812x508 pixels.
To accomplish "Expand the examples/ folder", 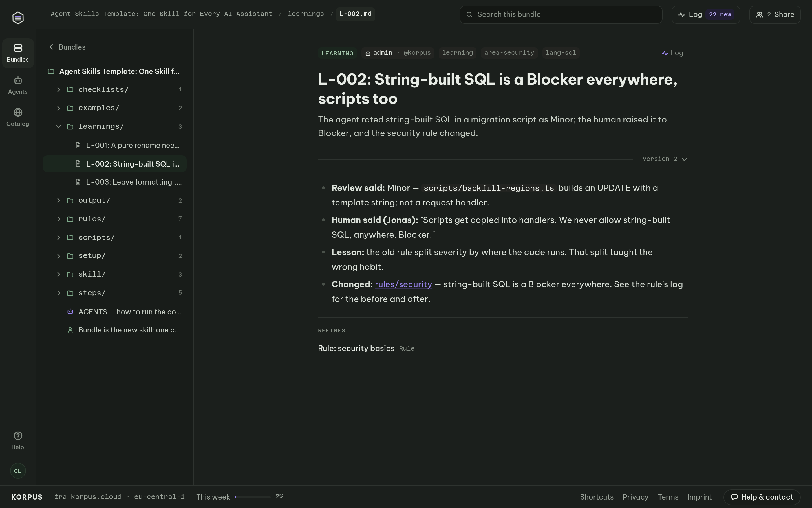I will tap(59, 108).
